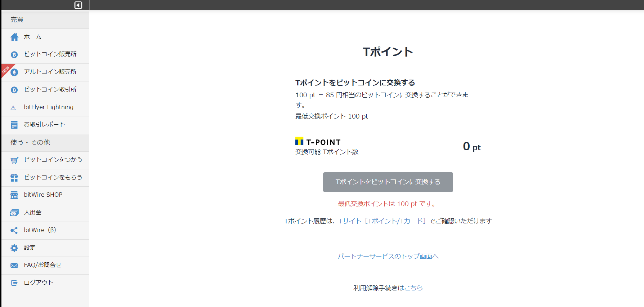Click the gift icon beside ビットコインをもらう
This screenshot has width=644, height=307.
pos(14,178)
